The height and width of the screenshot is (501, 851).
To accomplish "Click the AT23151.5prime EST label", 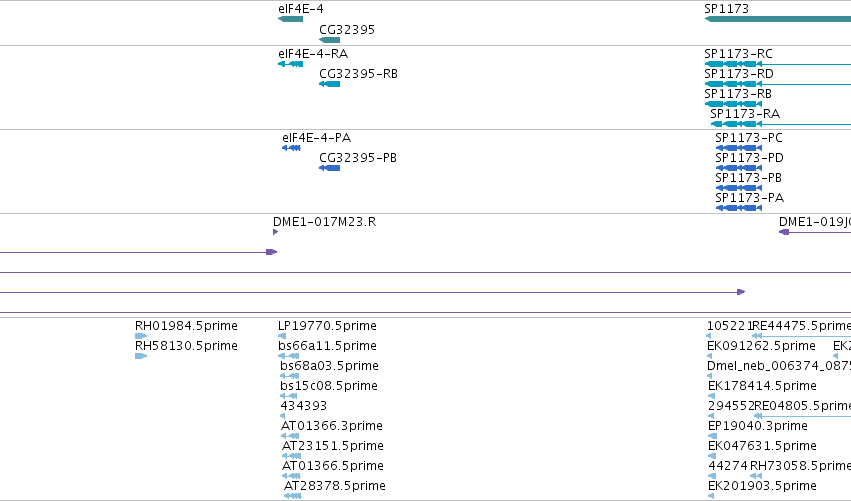I will pos(333,446).
